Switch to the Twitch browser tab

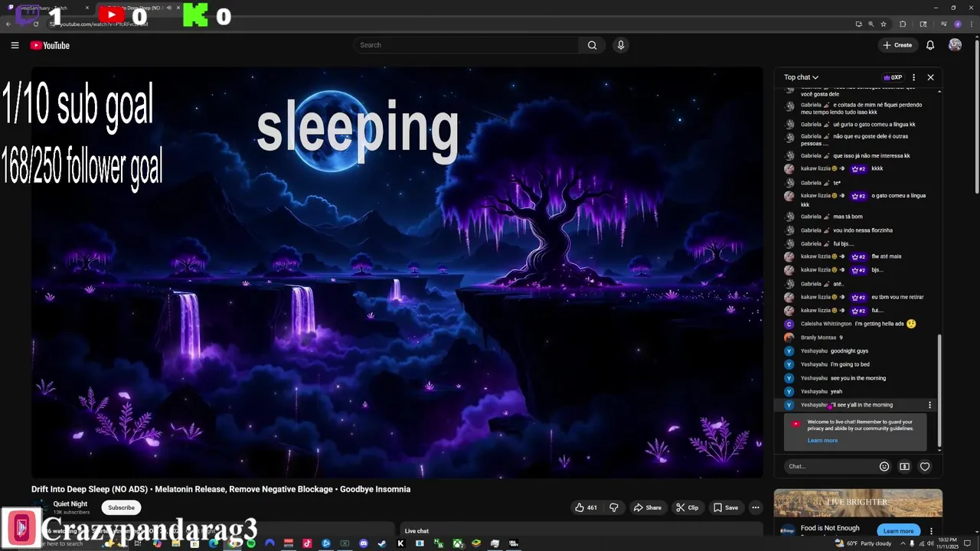[x=46, y=8]
